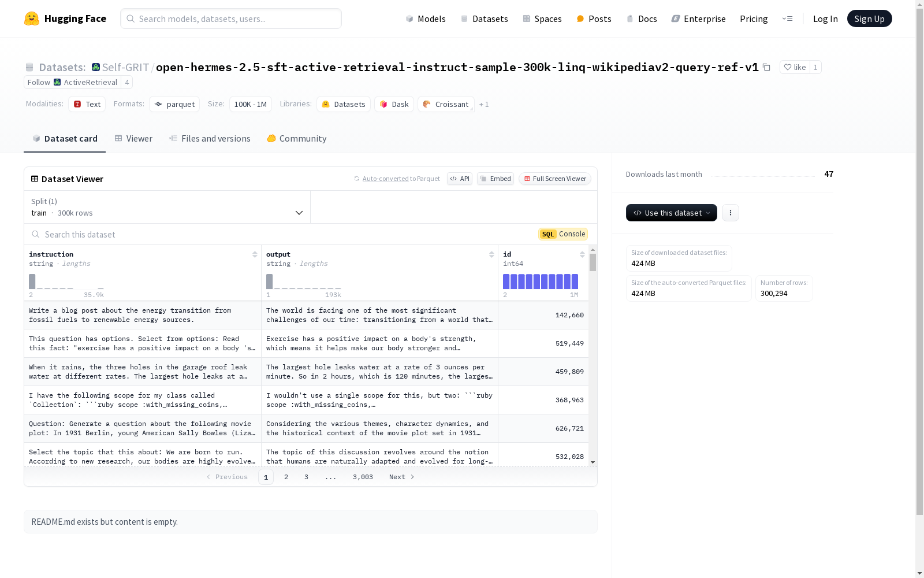Open the SQL Console
Viewport: 924px width, 578px height.
563,234
